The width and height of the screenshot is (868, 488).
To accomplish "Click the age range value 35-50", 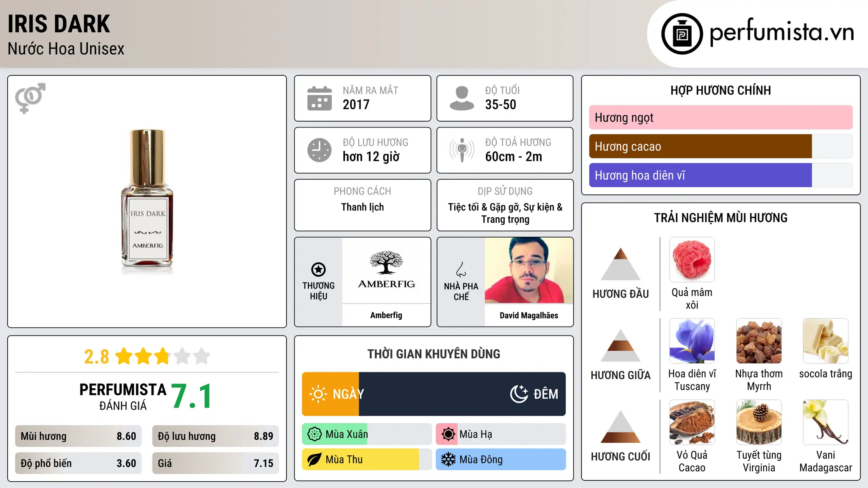I will point(501,105).
